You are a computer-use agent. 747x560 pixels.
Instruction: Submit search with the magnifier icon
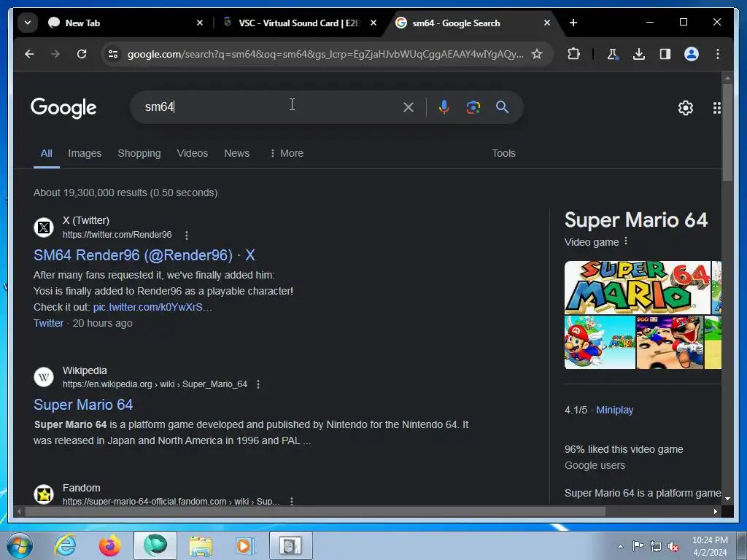click(x=502, y=107)
